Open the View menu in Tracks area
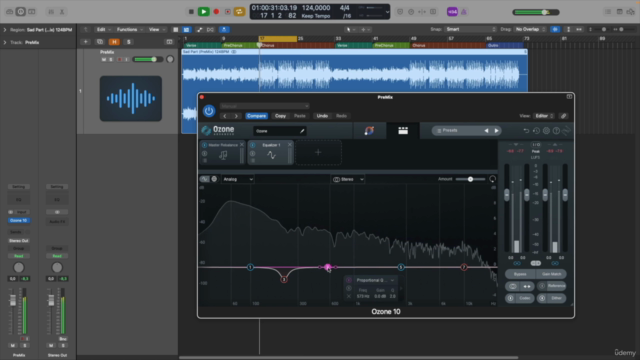The width and height of the screenshot is (640, 360). point(156,29)
